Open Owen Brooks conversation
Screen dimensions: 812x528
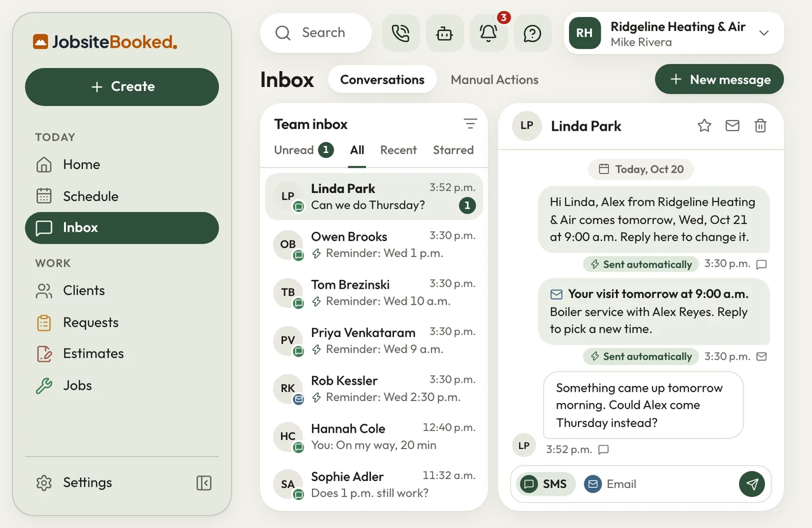pyautogui.click(x=374, y=245)
